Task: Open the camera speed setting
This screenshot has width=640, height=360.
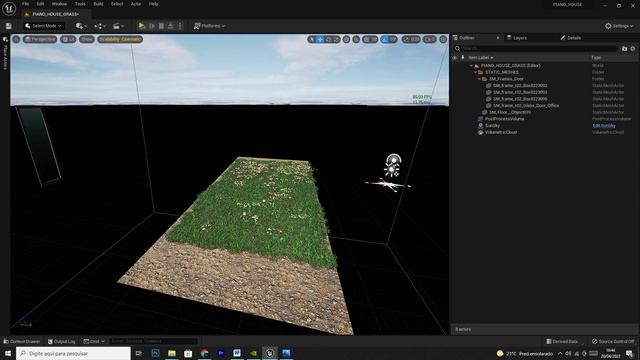Action: [x=429, y=40]
